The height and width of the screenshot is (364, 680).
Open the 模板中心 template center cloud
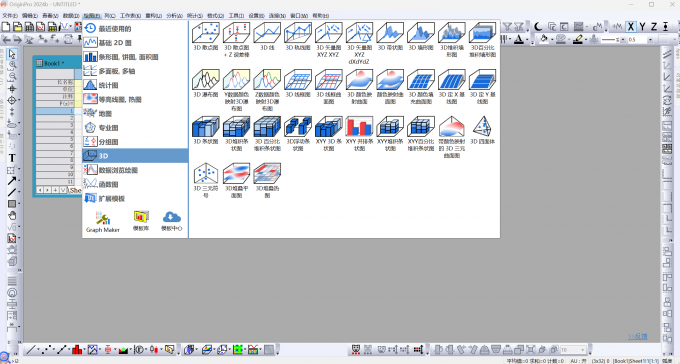tap(172, 221)
